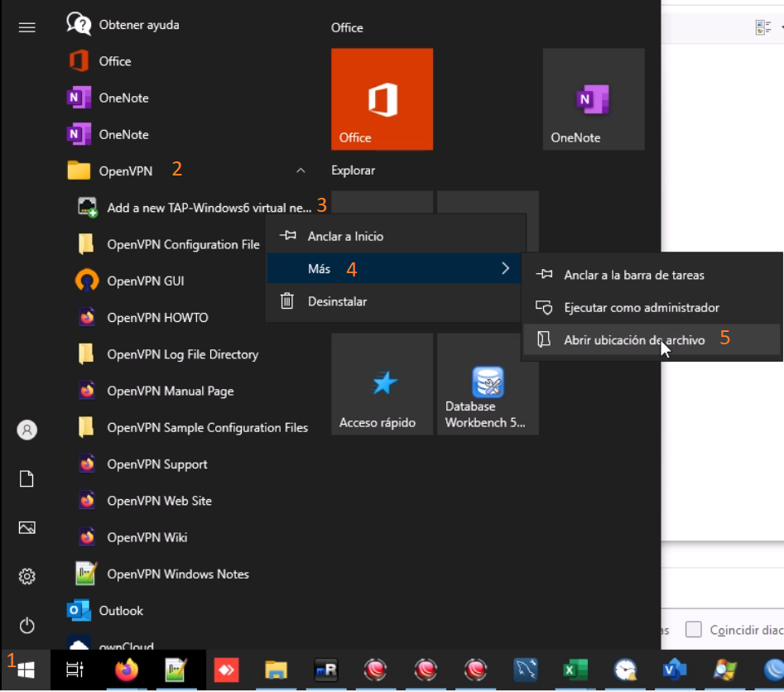Choose Anclar a Inicio in context menu
This screenshot has height=692, width=784.
[395, 236]
